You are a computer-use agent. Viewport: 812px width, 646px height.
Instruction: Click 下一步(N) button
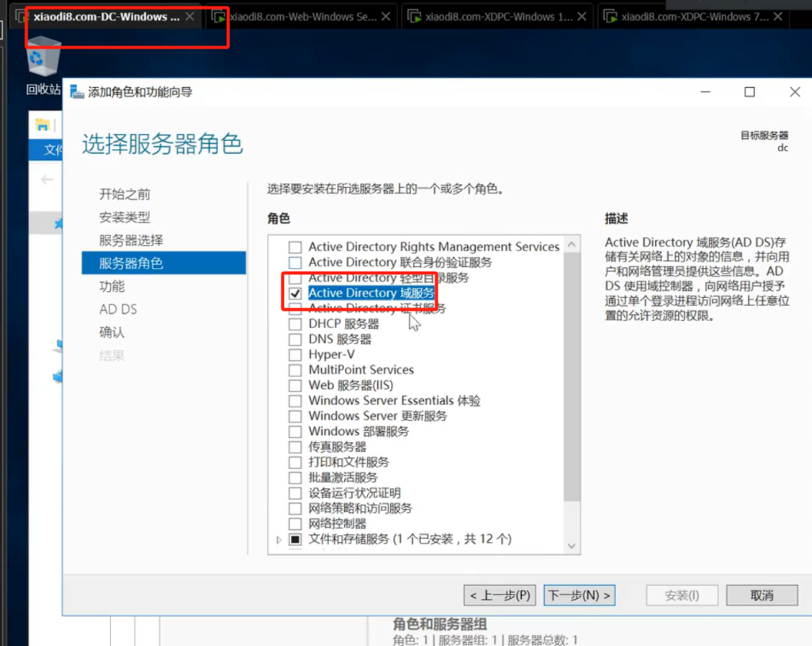point(580,595)
